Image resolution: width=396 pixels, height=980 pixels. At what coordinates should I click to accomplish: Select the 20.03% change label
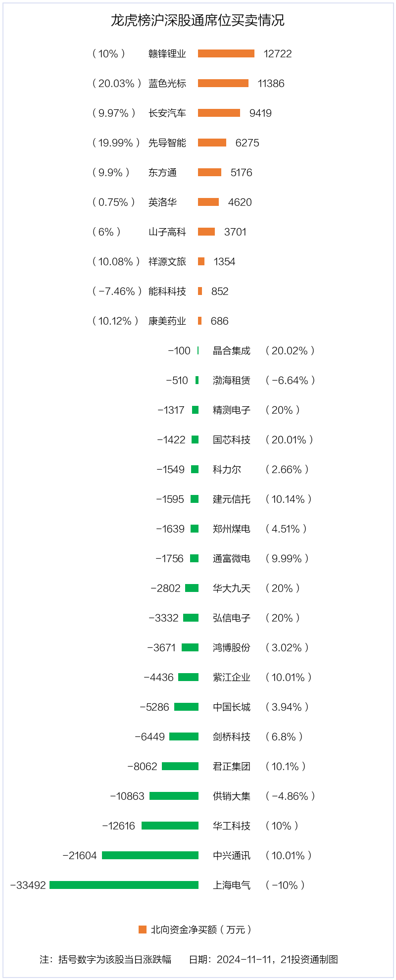(117, 83)
